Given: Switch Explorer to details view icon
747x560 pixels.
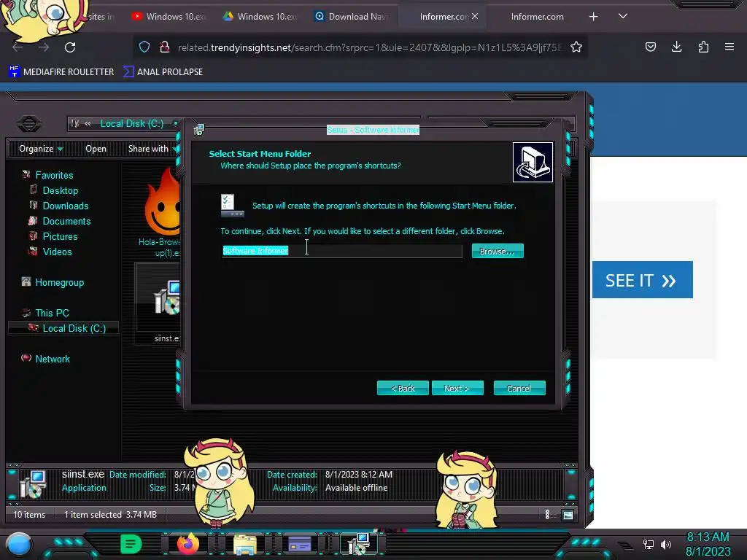Looking at the screenshot, I should (x=548, y=514).
